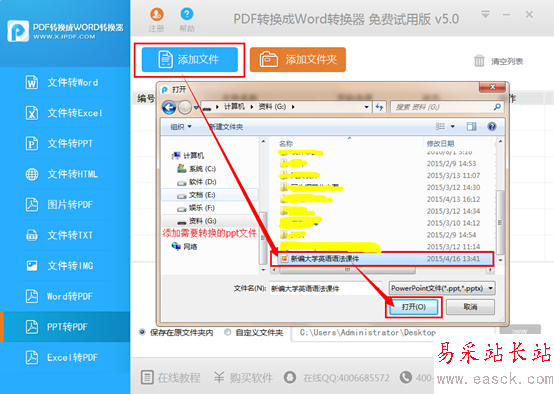554x394 pixels.
Task: Click the change view icon
Action: coord(440,127)
